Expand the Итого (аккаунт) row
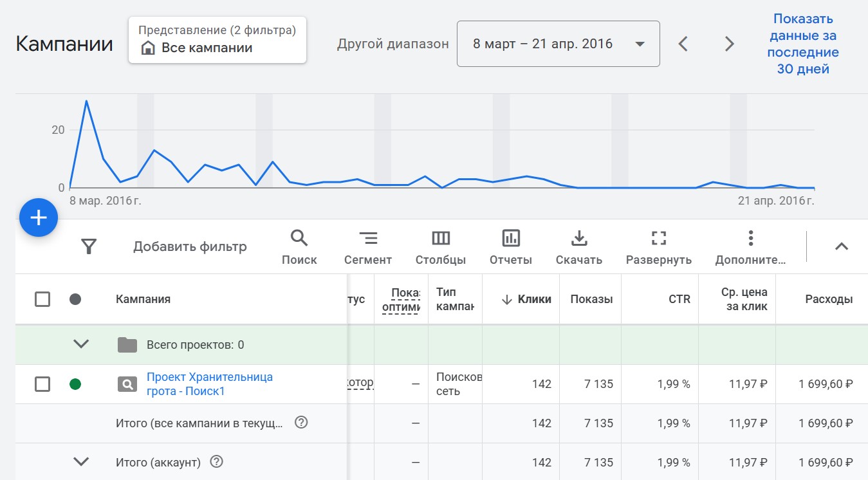 tap(81, 461)
